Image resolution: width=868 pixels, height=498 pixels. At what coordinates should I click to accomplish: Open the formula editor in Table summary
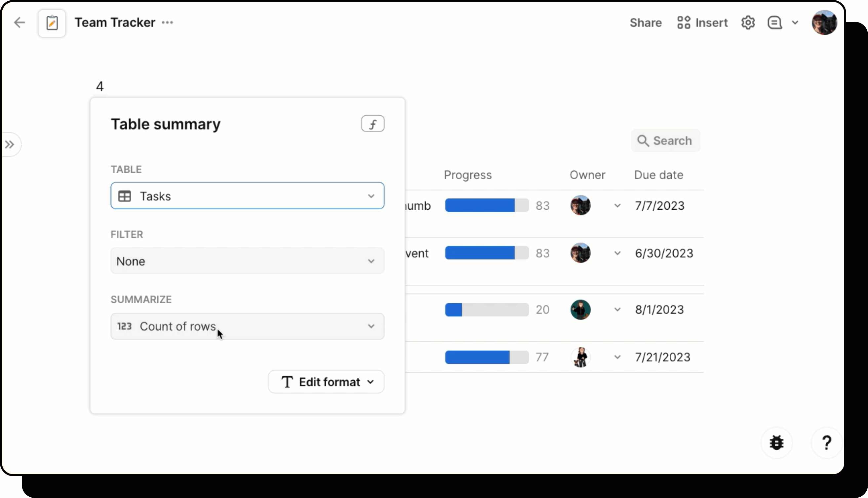tap(373, 124)
